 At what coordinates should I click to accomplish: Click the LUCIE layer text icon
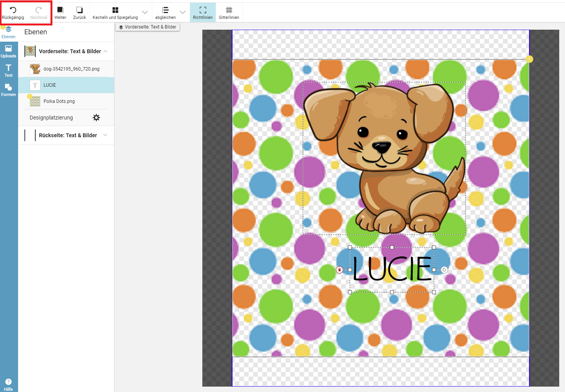(35, 85)
